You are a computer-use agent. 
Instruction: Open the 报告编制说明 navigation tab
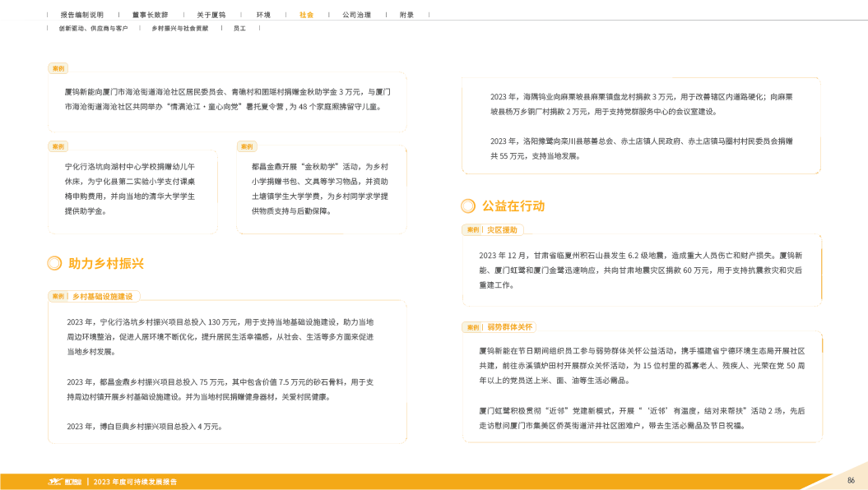(81, 15)
